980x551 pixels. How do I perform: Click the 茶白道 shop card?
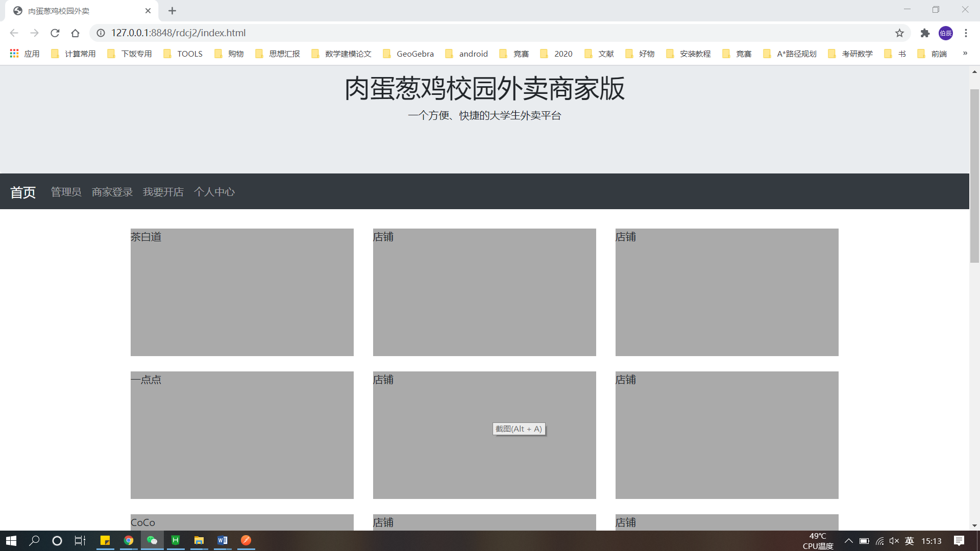click(x=242, y=292)
